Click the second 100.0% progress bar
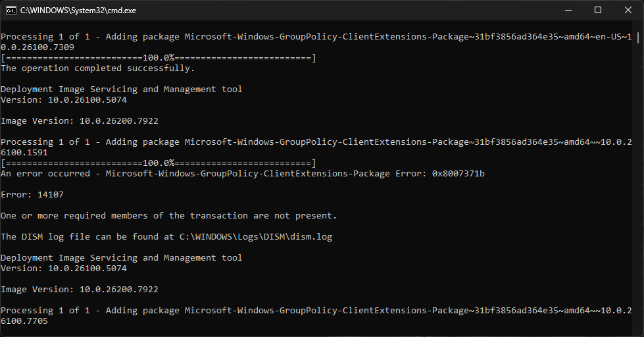 coord(159,163)
